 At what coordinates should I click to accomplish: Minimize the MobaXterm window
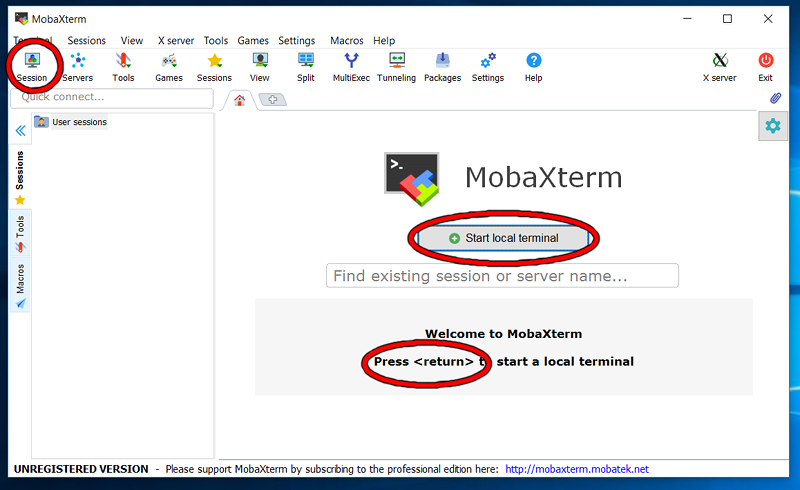coord(687,19)
